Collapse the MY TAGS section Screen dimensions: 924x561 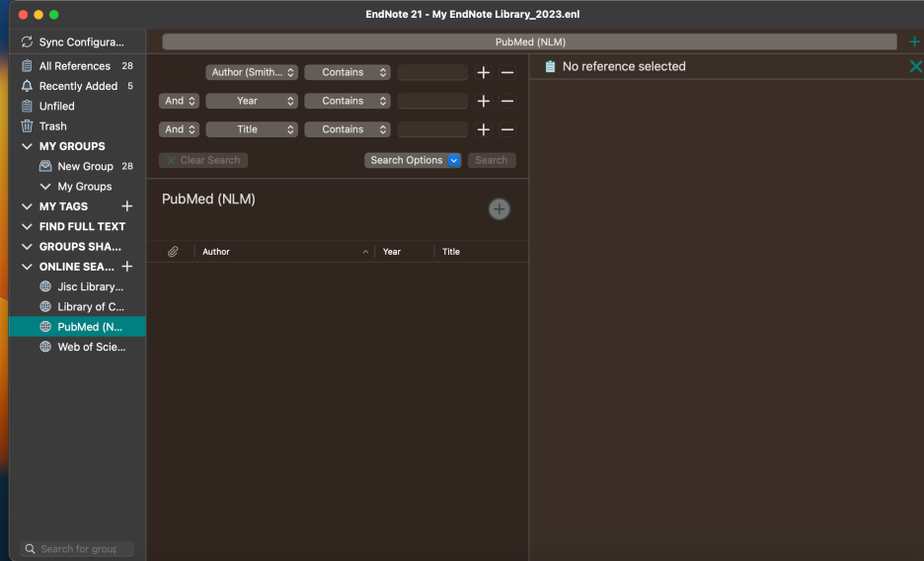27,206
